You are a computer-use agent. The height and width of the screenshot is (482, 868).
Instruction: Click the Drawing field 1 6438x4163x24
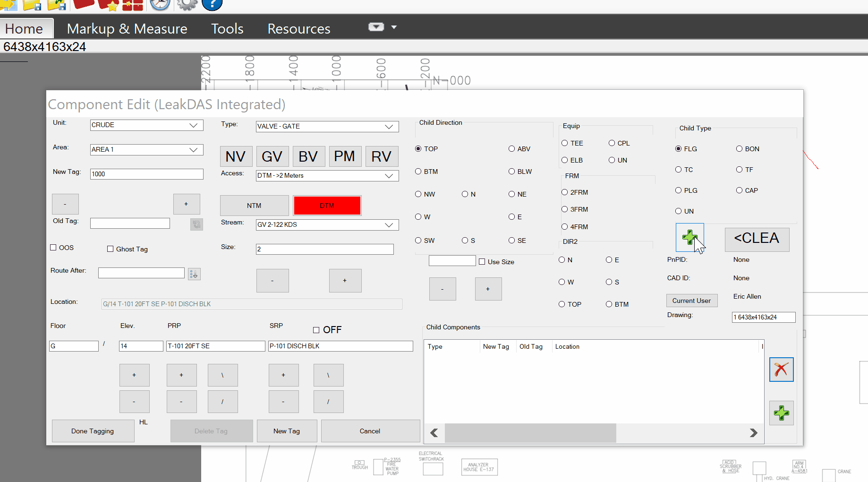764,318
